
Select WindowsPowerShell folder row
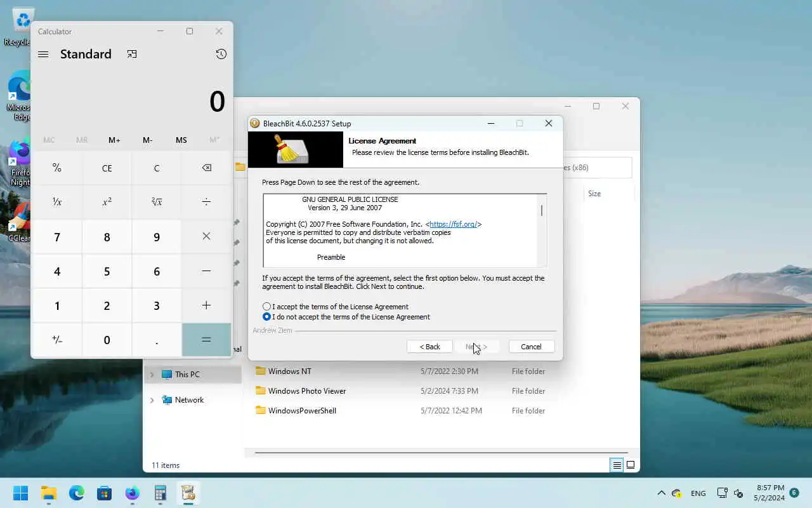400,411
